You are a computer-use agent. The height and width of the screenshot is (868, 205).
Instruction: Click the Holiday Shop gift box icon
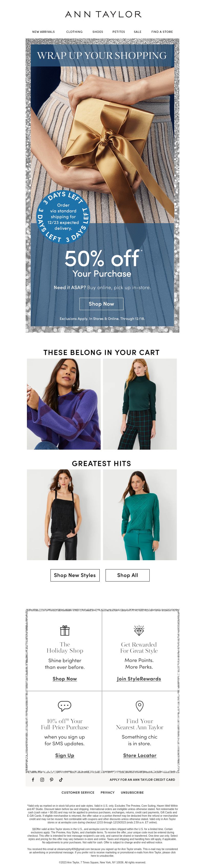click(65, 630)
